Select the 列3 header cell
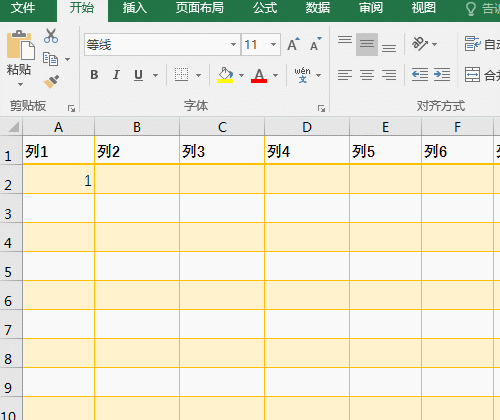This screenshot has width=500, height=420. pyautogui.click(x=222, y=150)
